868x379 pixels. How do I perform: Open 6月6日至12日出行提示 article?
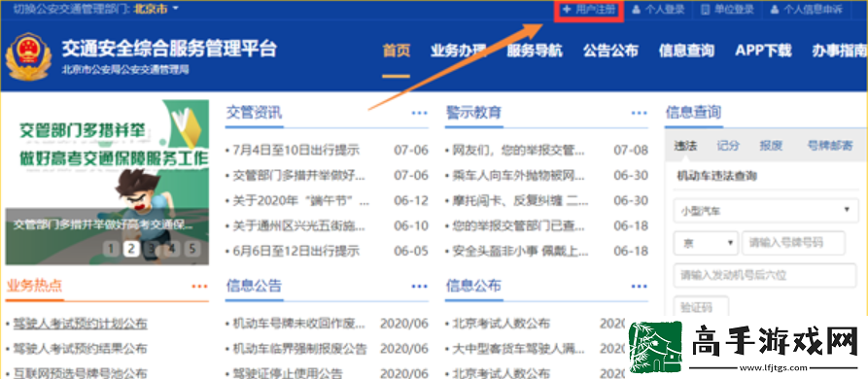click(295, 251)
